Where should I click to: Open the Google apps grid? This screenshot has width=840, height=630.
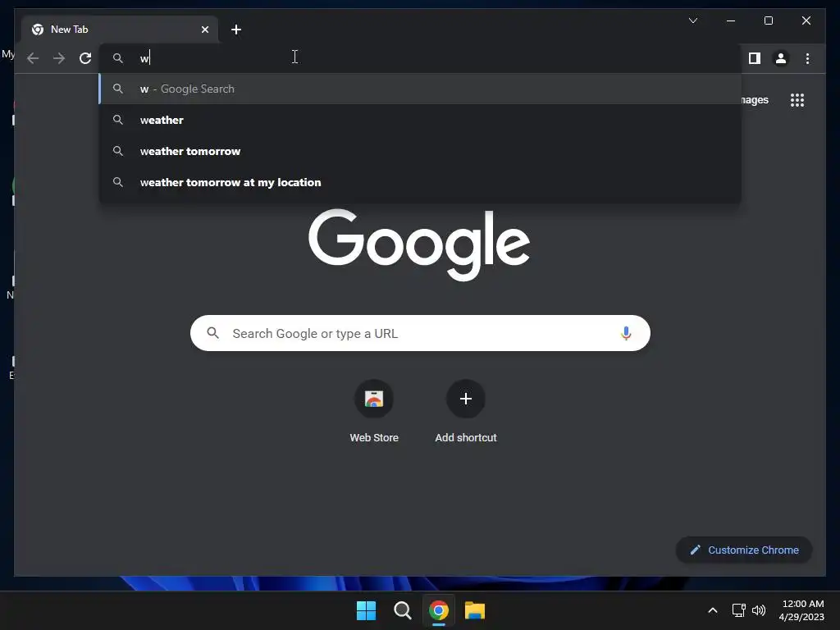coord(797,100)
